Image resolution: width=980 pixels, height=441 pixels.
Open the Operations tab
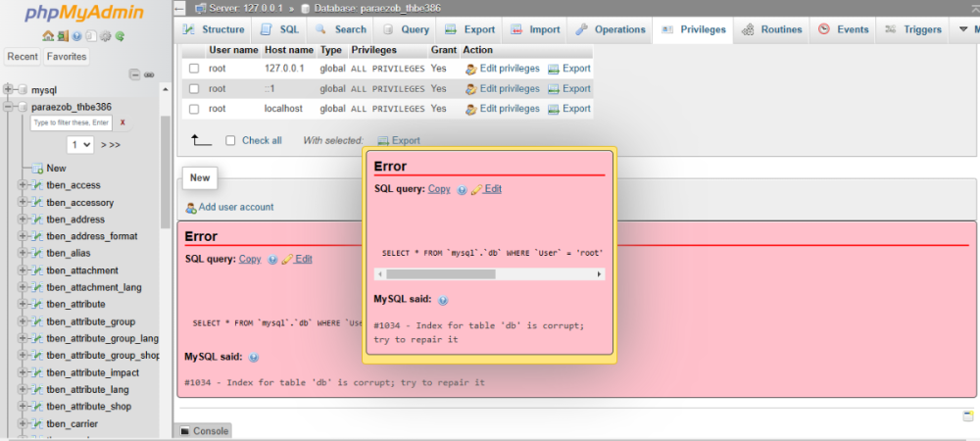[611, 29]
